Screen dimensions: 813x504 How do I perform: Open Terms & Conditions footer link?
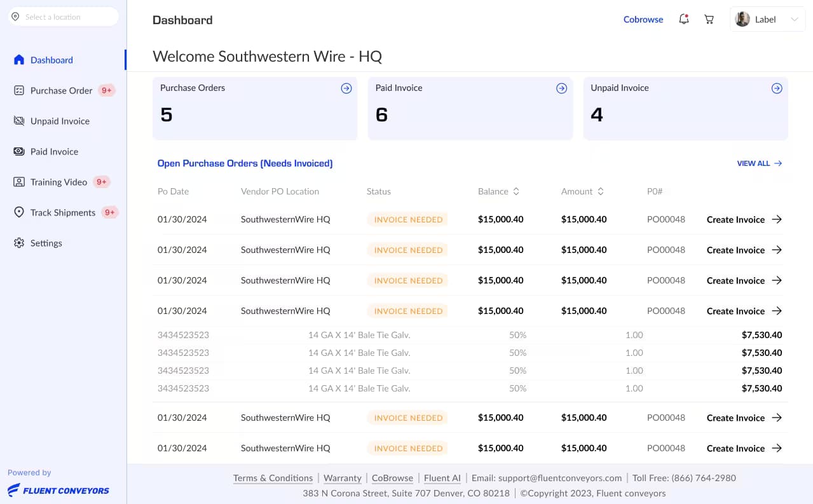tap(273, 478)
